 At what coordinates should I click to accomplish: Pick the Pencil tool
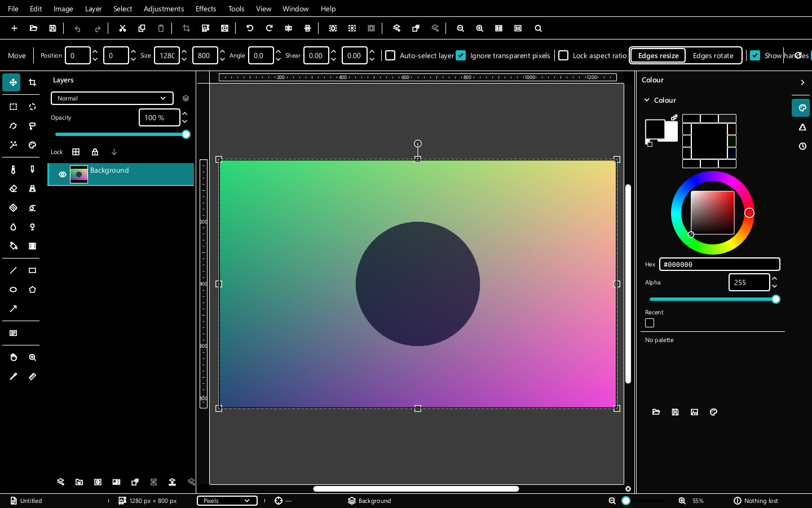coord(32,169)
